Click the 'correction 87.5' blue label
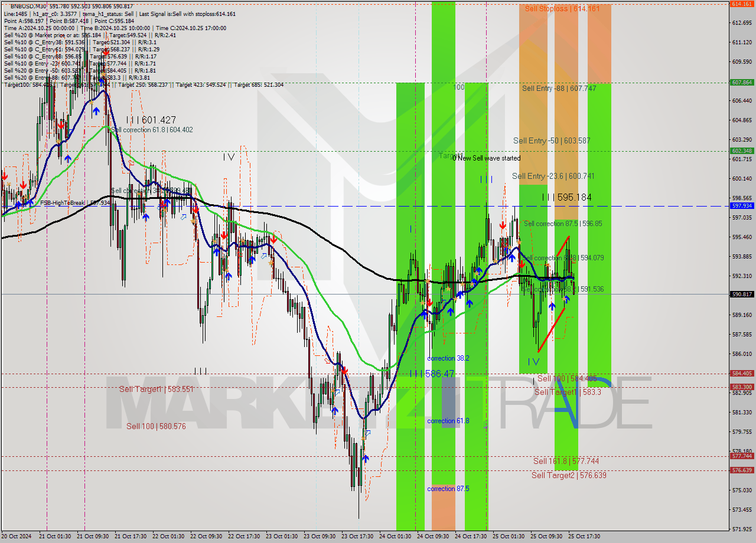This screenshot has width=756, height=543. tap(448, 489)
